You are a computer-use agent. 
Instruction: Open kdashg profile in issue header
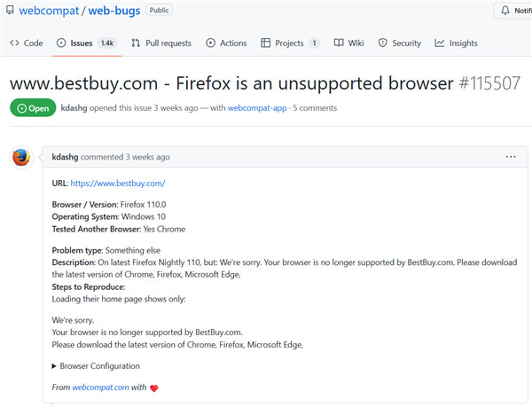tap(74, 108)
